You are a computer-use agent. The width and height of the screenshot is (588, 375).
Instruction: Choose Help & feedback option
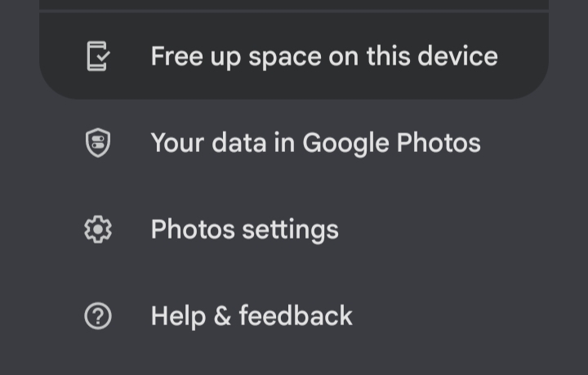(294, 315)
